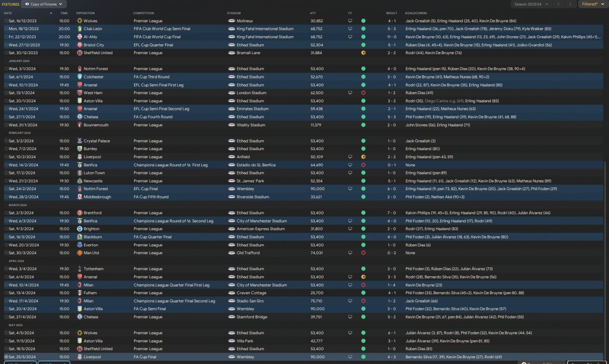The height and width of the screenshot is (364, 609).
Task: Open the Fulham opposition link
Action: click(90, 293)
